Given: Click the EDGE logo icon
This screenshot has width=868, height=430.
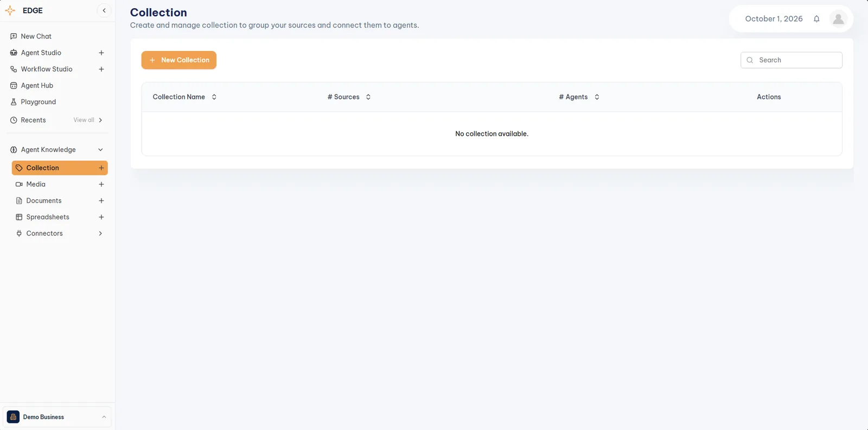Looking at the screenshot, I should point(10,10).
